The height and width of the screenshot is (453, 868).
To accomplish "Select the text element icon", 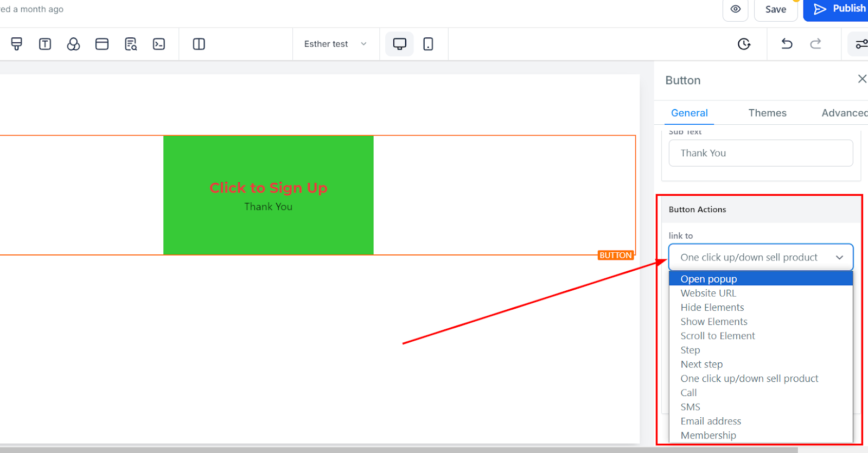I will (45, 44).
